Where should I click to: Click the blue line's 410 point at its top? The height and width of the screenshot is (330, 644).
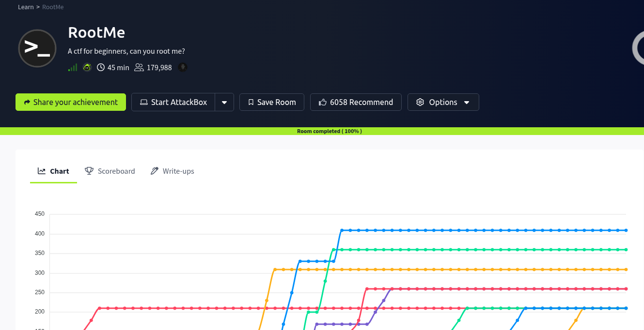342,230
